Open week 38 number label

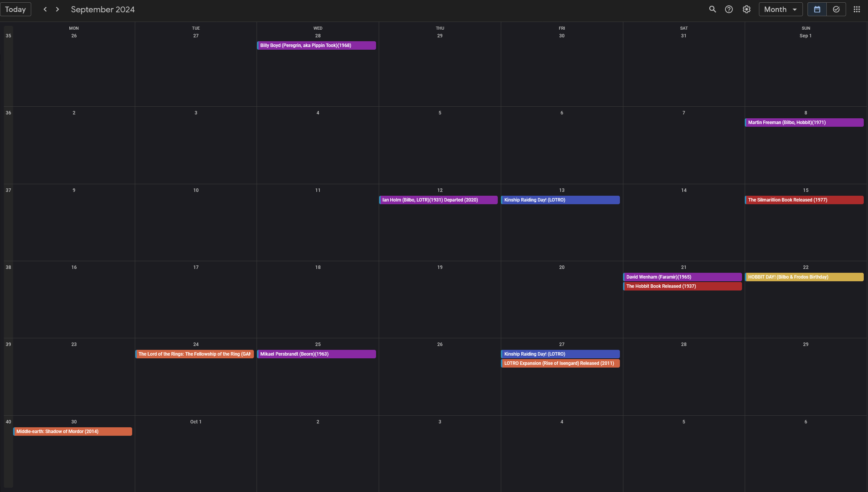[8, 267]
